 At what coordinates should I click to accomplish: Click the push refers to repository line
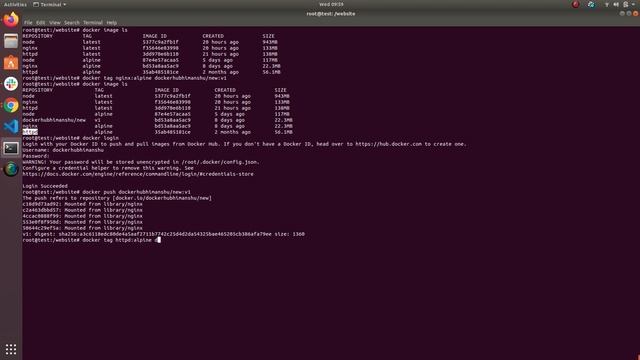[x=117, y=198]
